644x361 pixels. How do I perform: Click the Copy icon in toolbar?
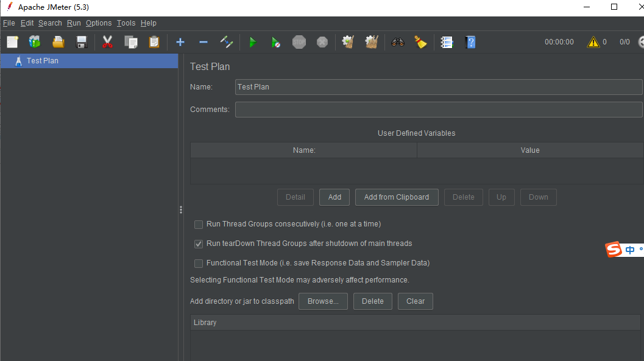131,42
